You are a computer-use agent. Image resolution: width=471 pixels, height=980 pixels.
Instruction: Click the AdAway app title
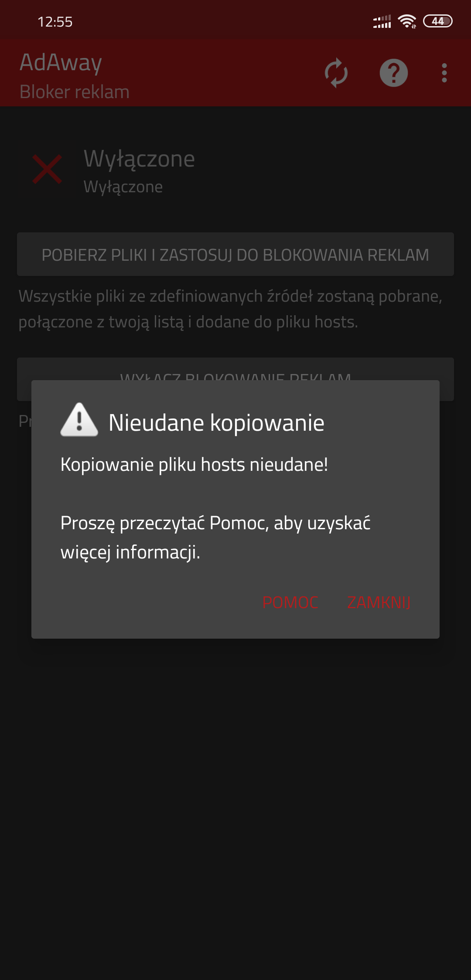click(x=61, y=62)
